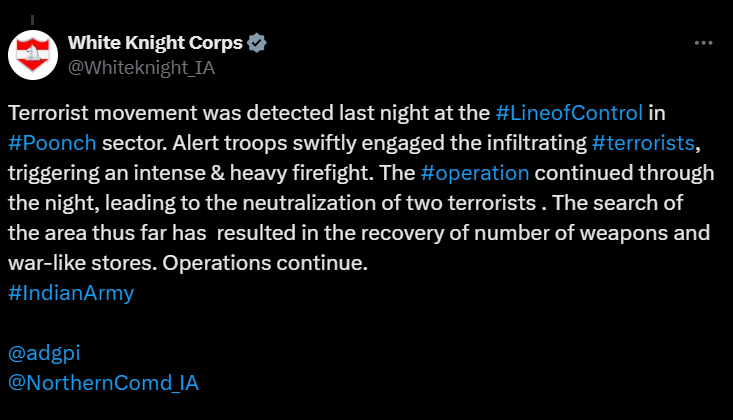
Task: Click the verified badge next to White Knight Corps
Action: (257, 43)
